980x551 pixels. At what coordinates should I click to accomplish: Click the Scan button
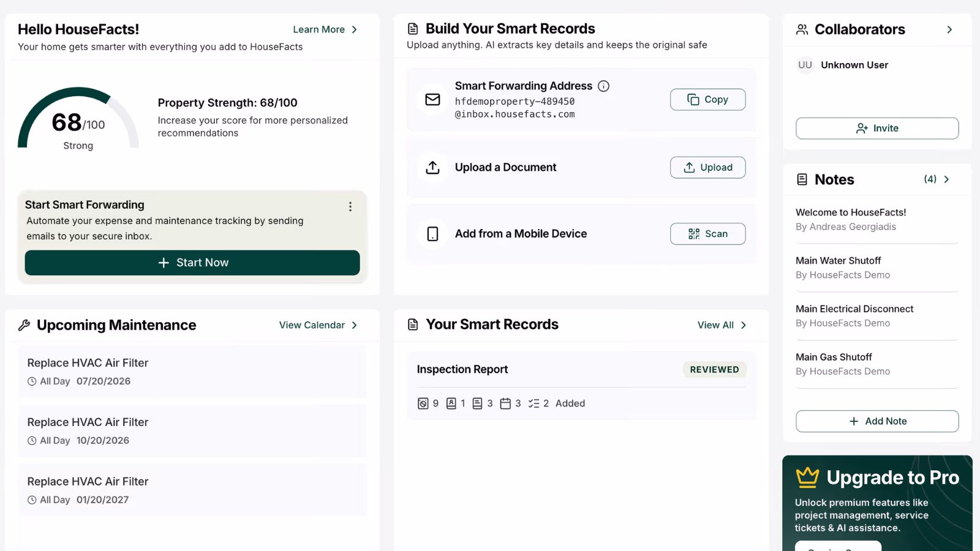(707, 234)
